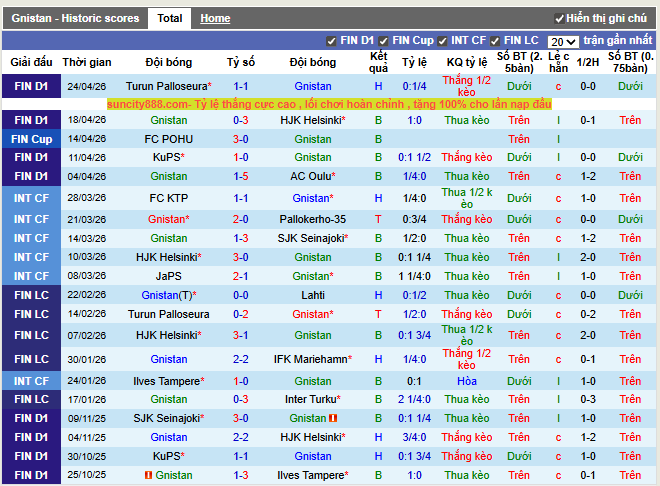Viewport: 660px width, 486px height.
Task: Click the 0-3 score against HJK Helsinki on 18/04/26
Action: pyautogui.click(x=241, y=120)
